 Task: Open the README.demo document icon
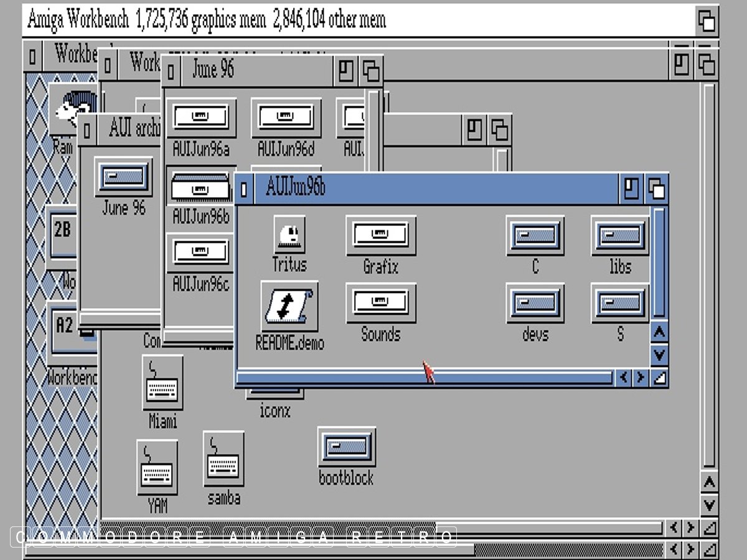tap(289, 306)
